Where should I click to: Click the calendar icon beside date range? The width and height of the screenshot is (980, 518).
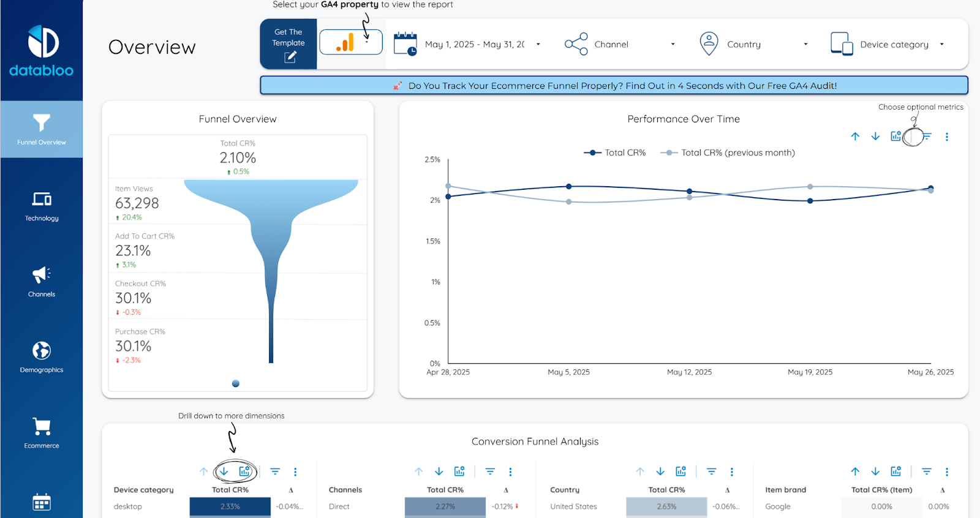pos(405,44)
